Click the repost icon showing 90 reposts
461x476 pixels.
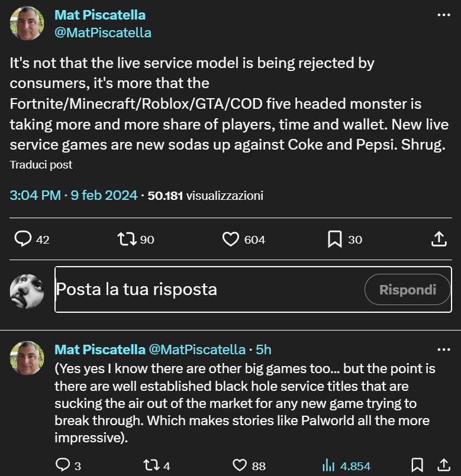(x=126, y=239)
